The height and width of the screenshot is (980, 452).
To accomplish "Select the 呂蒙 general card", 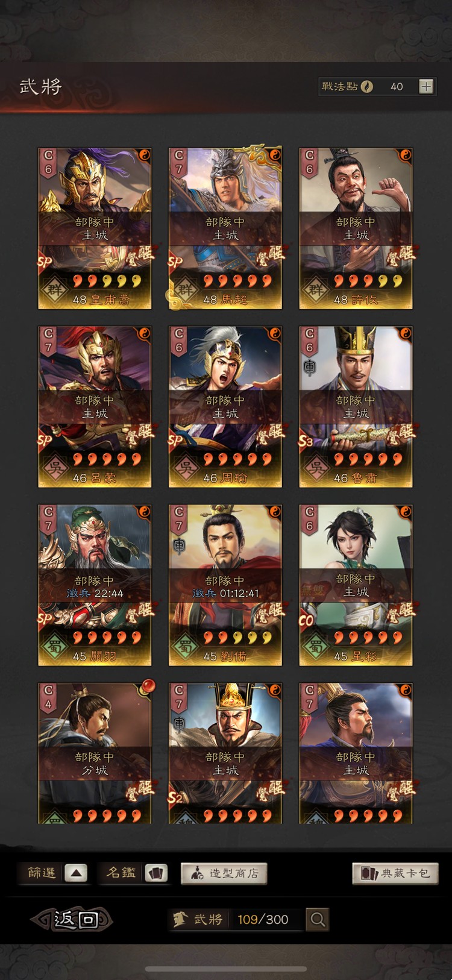I will coord(95,407).
